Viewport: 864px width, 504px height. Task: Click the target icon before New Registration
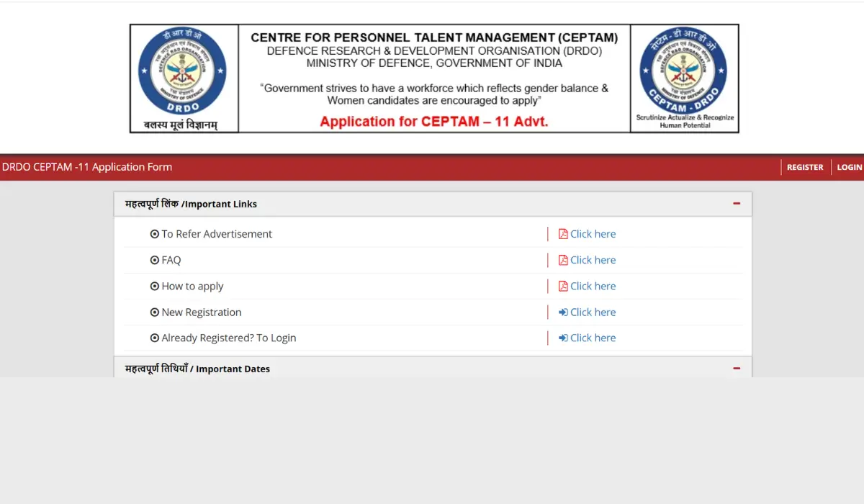tap(154, 312)
